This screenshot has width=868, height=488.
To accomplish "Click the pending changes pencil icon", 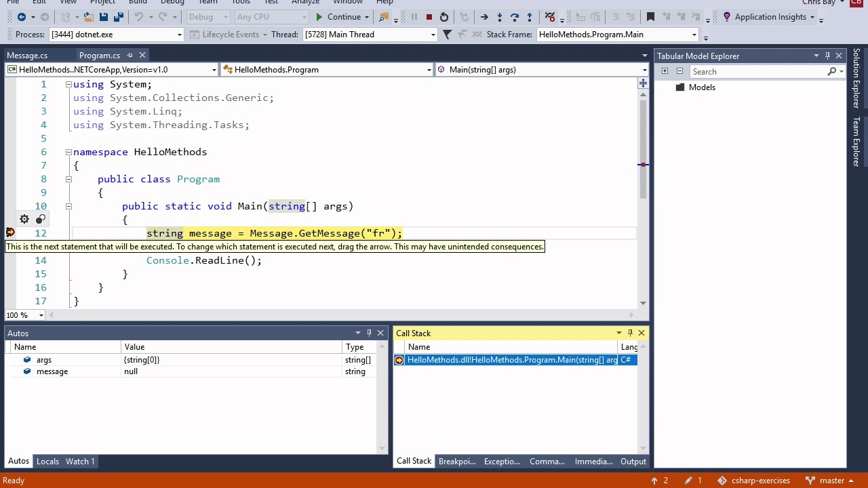I will tap(688, 481).
